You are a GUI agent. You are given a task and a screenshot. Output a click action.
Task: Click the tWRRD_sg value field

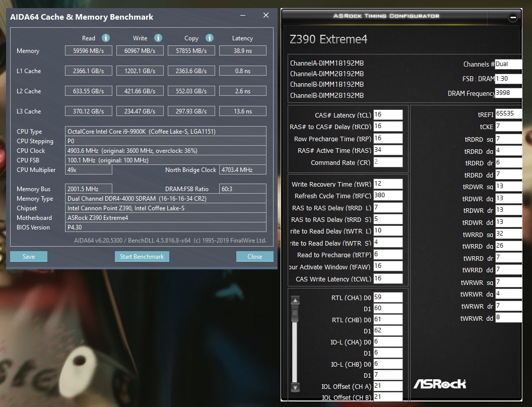pos(509,234)
